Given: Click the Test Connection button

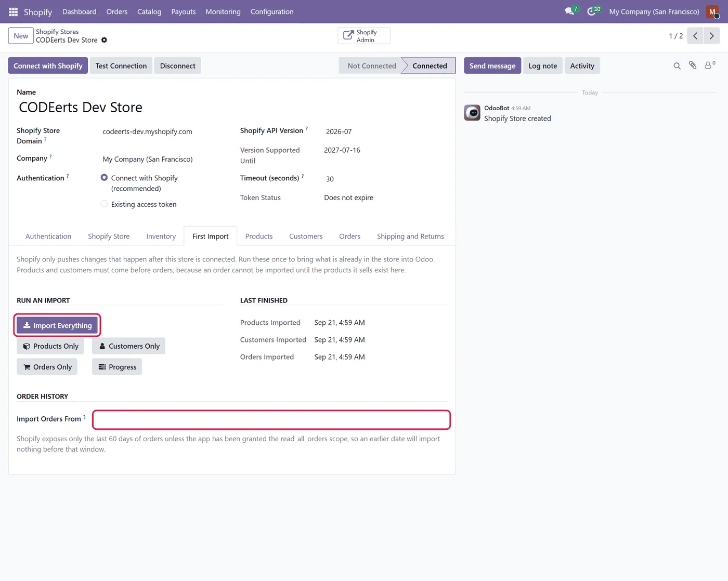Looking at the screenshot, I should [x=121, y=66].
